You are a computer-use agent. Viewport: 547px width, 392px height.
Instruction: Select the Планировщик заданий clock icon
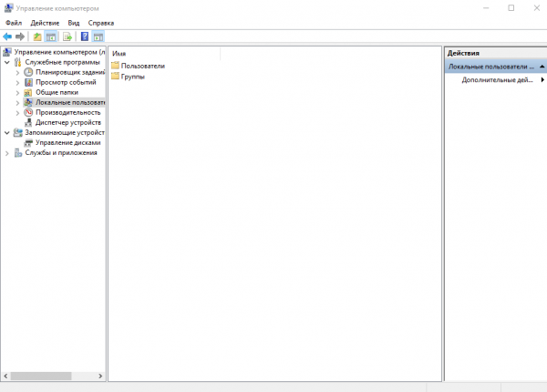28,72
